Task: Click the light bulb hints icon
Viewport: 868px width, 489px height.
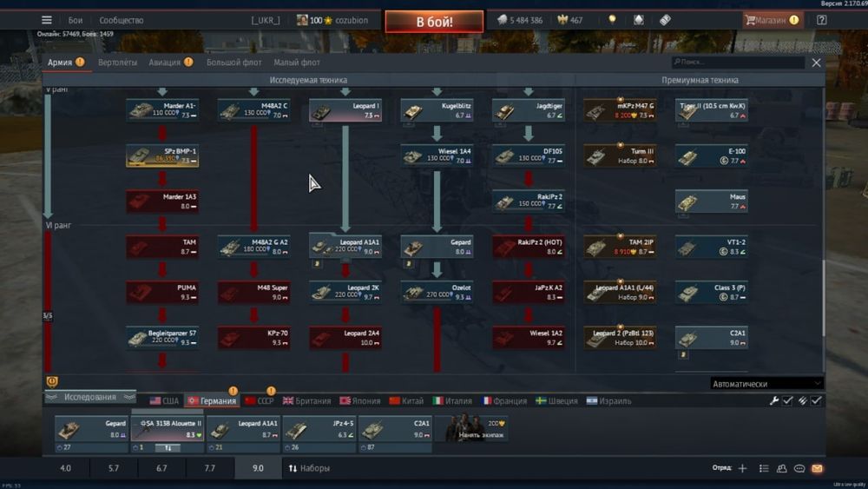Action: click(x=612, y=20)
